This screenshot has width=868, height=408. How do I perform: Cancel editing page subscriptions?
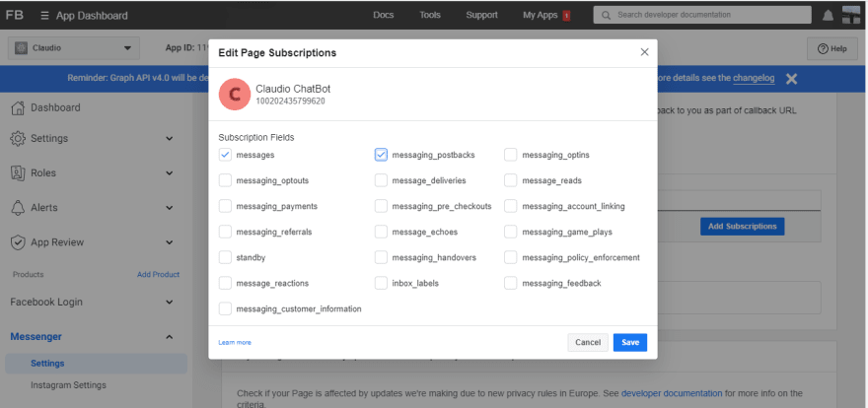click(x=588, y=342)
